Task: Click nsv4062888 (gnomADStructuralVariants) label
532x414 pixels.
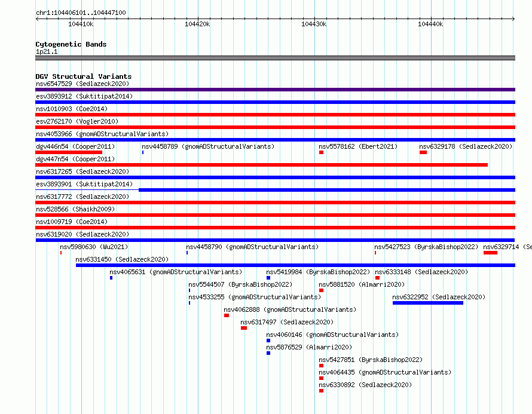Action: point(290,309)
